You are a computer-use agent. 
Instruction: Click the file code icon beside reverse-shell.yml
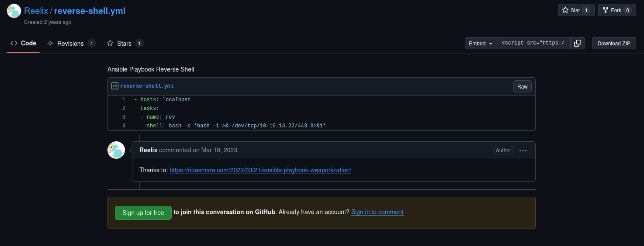pos(114,86)
